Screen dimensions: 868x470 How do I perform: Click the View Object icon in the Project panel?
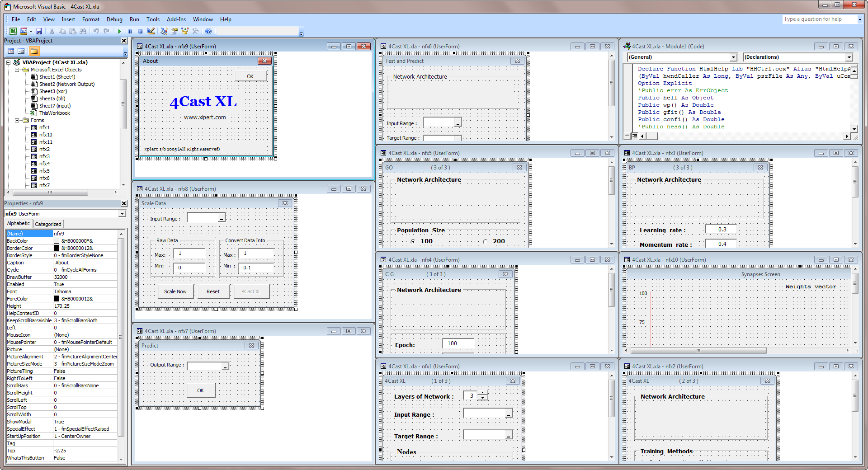(21, 51)
